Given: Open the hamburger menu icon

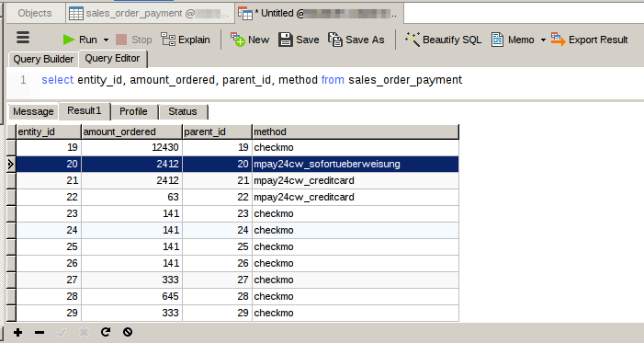Looking at the screenshot, I should click(x=23, y=38).
